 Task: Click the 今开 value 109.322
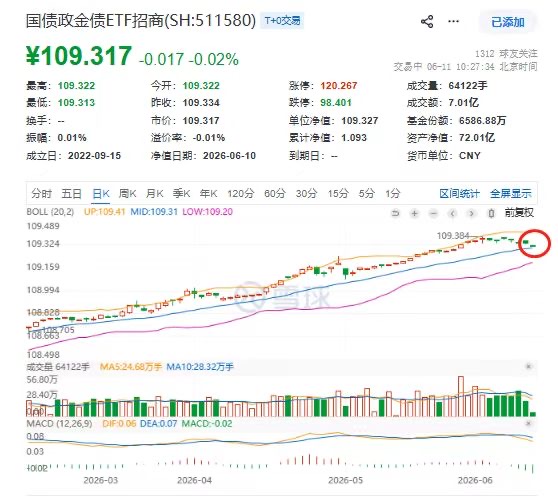pos(201,85)
